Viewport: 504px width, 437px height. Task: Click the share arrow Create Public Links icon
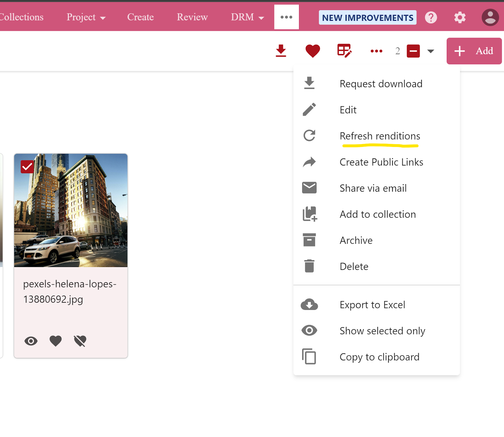309,162
